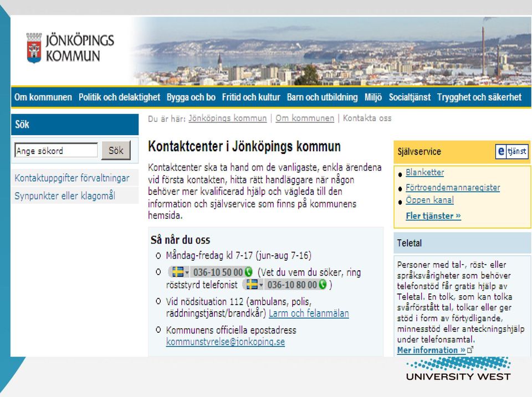Screen dimensions: 532x397
Task: Click the Kontaktcenter i Jönköpings kommun heading
Action: (244, 147)
